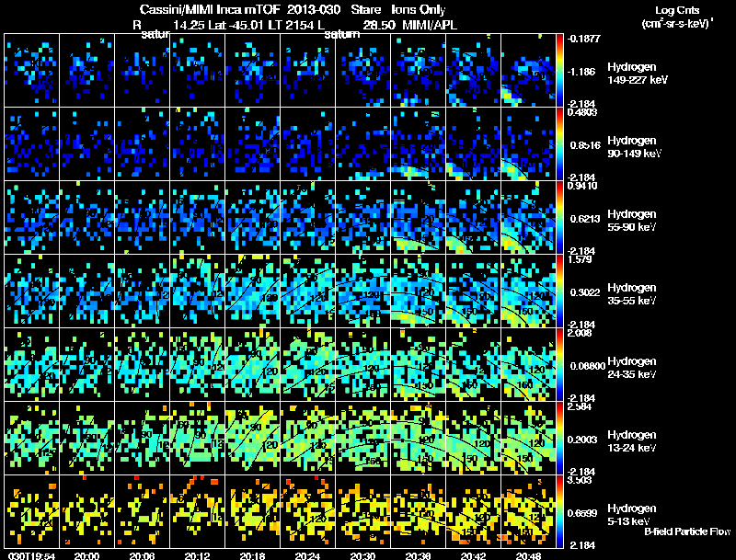Select the 13-24 keV panel at 20:36

pyautogui.click(x=418, y=439)
